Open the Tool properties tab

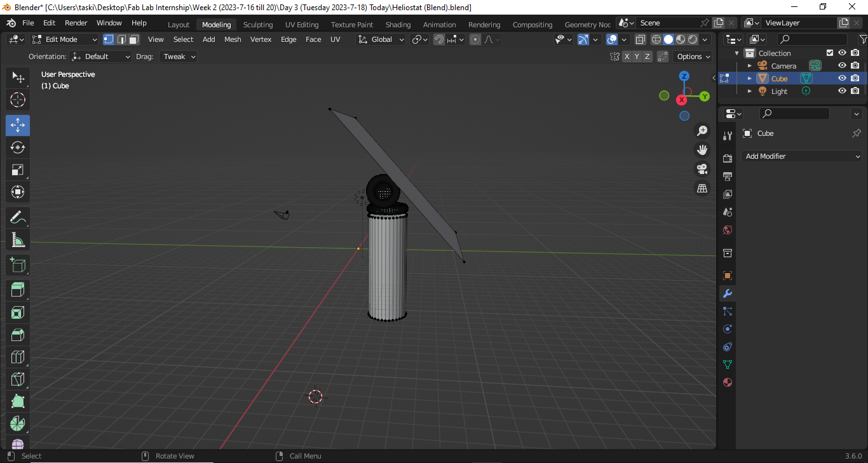pyautogui.click(x=728, y=135)
